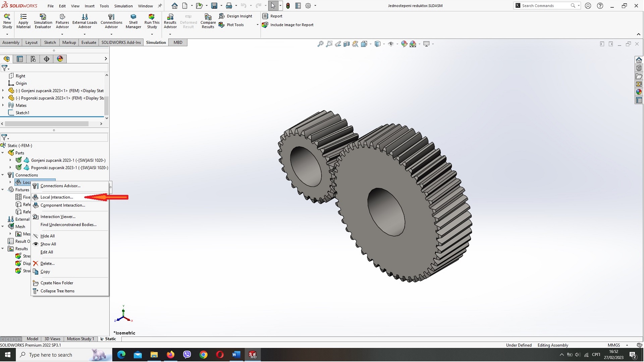Image resolution: width=644 pixels, height=362 pixels.
Task: Switch to SOLIDWORKS Add-Ins tab
Action: [121, 43]
